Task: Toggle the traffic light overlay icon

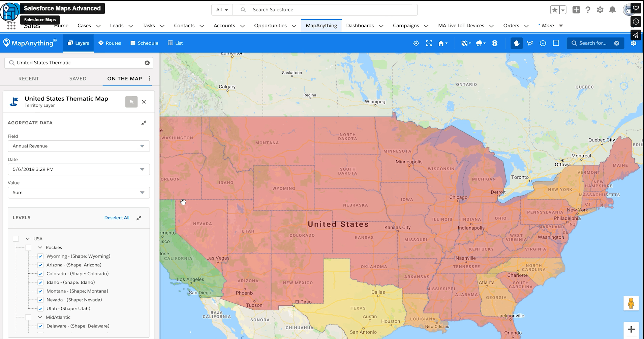Action: tap(495, 43)
